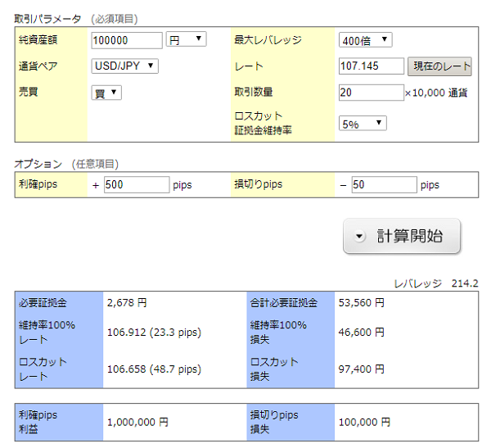
Task: Select the 利確pips利益 value 1,000,000 円
Action: [x=137, y=423]
